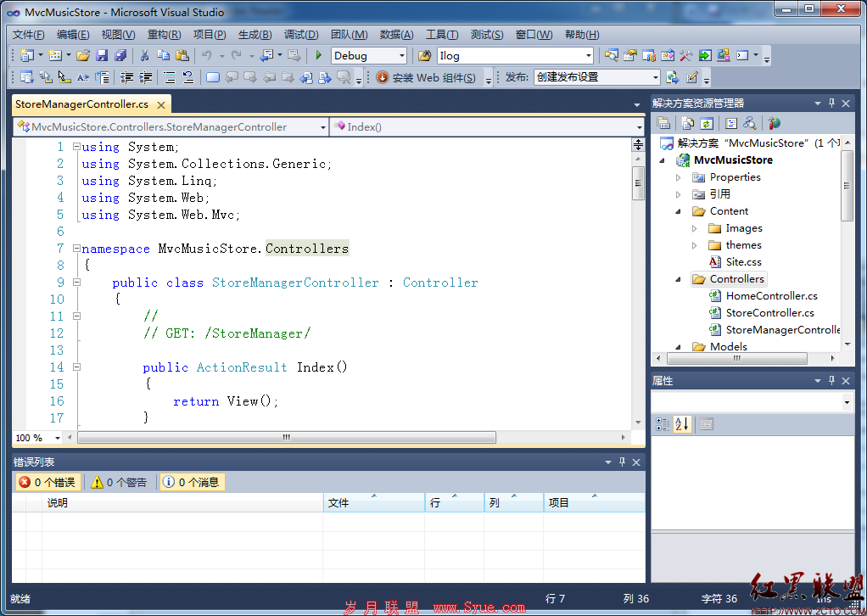
Task: Open the 文件(F) menu
Action: click(28, 34)
